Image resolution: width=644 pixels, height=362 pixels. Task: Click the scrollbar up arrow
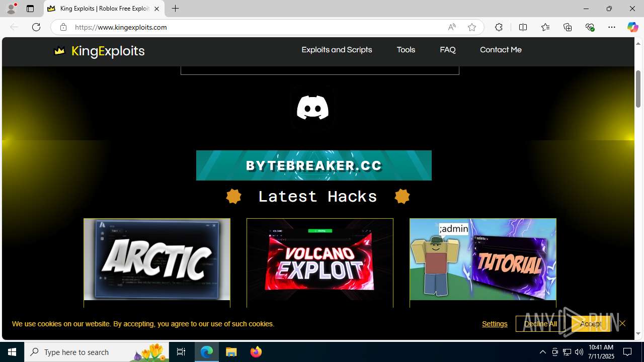[x=638, y=43]
